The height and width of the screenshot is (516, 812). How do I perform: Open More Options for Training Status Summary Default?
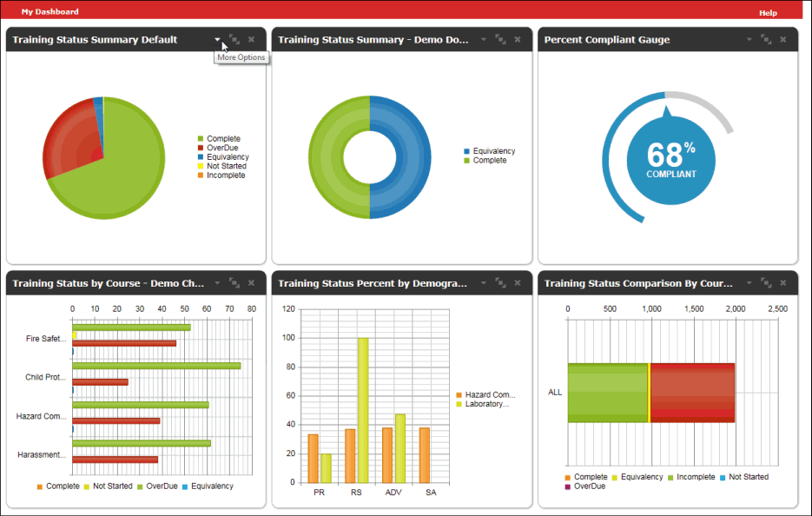point(218,40)
